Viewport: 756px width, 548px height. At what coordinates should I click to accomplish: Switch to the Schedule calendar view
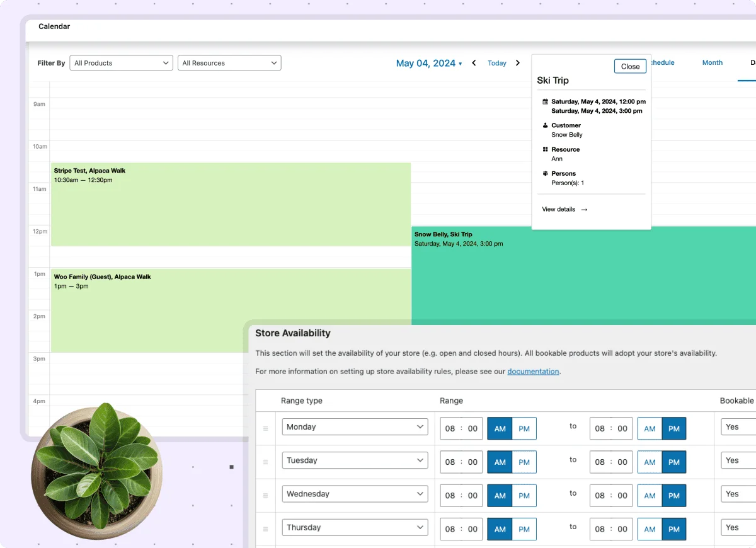click(x=662, y=62)
